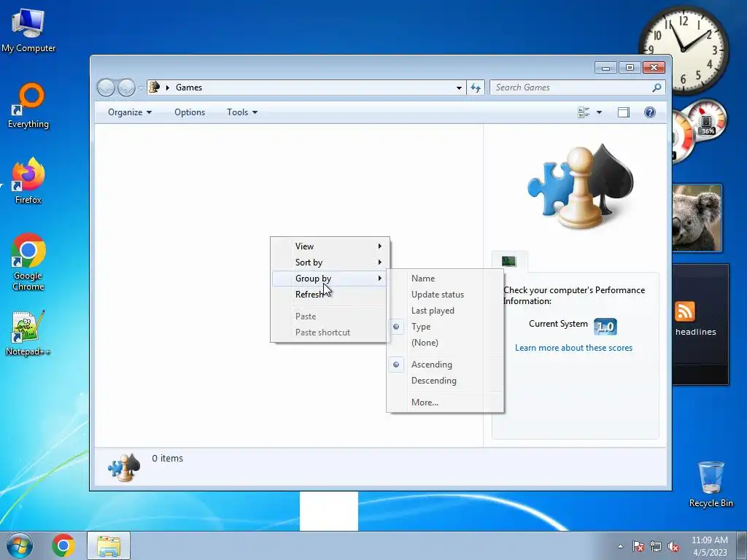Launch Notepad++ desktop shortcut
Screen dimensions: 747x560
[x=28, y=333]
